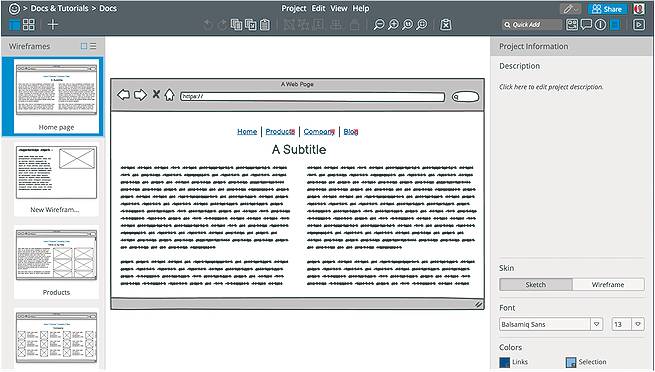Screen dimensions: 655x372
Task: Click the blue Share button
Action: [608, 9]
